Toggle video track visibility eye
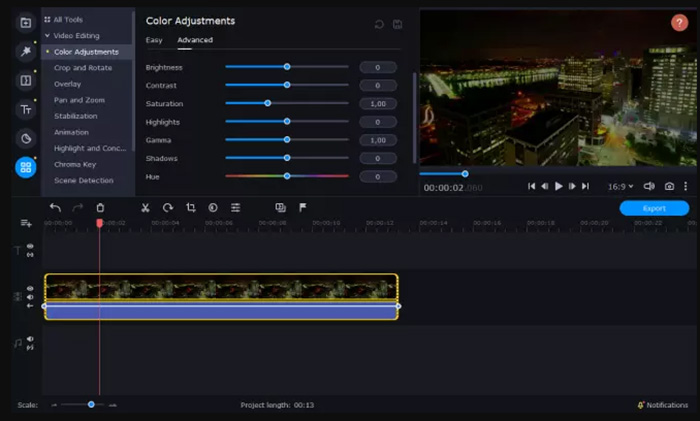 pos(30,288)
